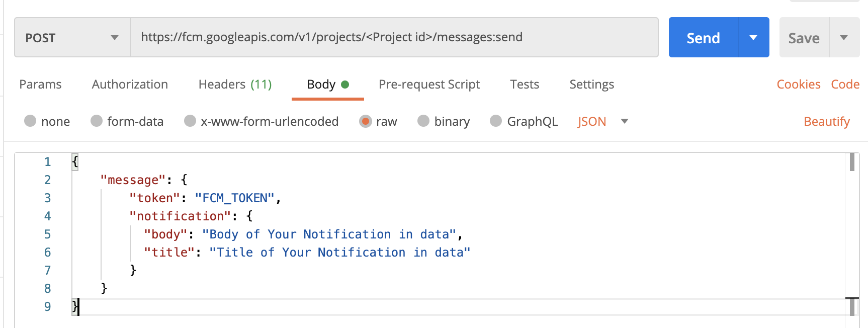Click the "notification" key on line 4
868x328 pixels.
pyautogui.click(x=180, y=216)
